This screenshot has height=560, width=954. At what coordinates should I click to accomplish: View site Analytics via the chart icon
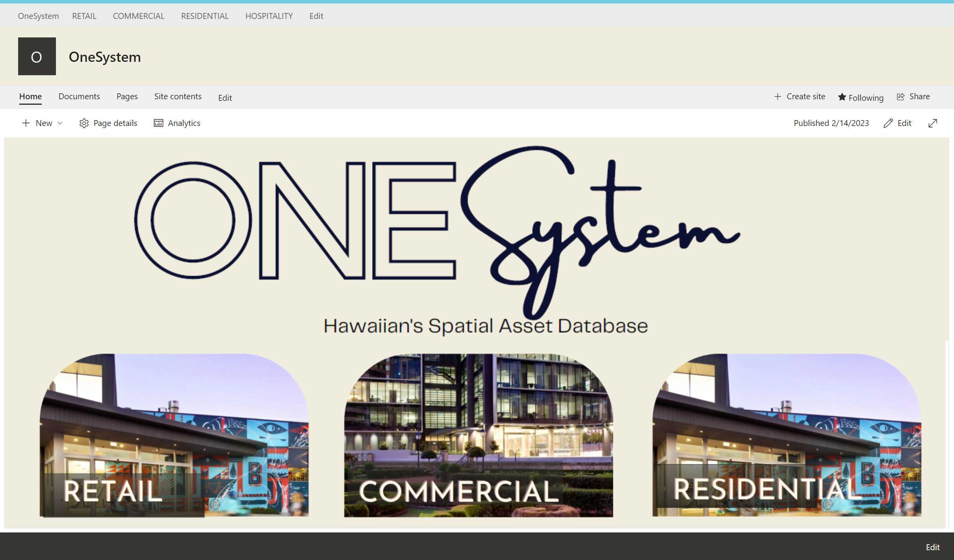click(158, 123)
